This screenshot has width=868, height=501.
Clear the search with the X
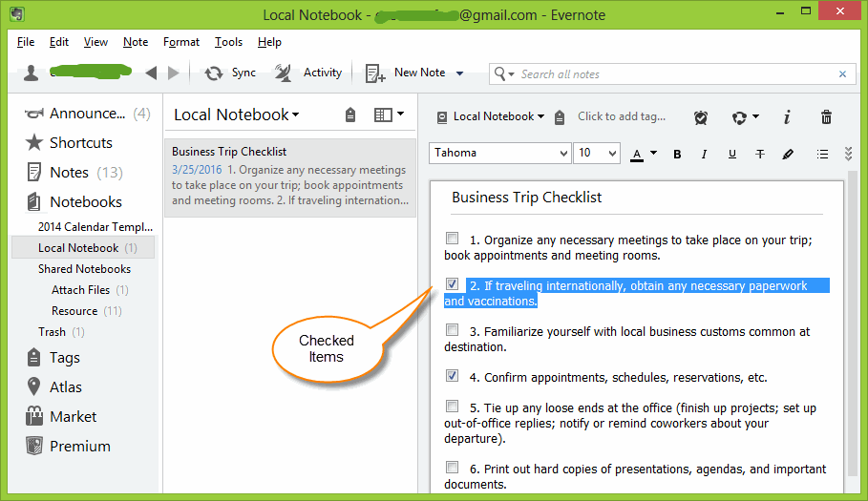[842, 74]
